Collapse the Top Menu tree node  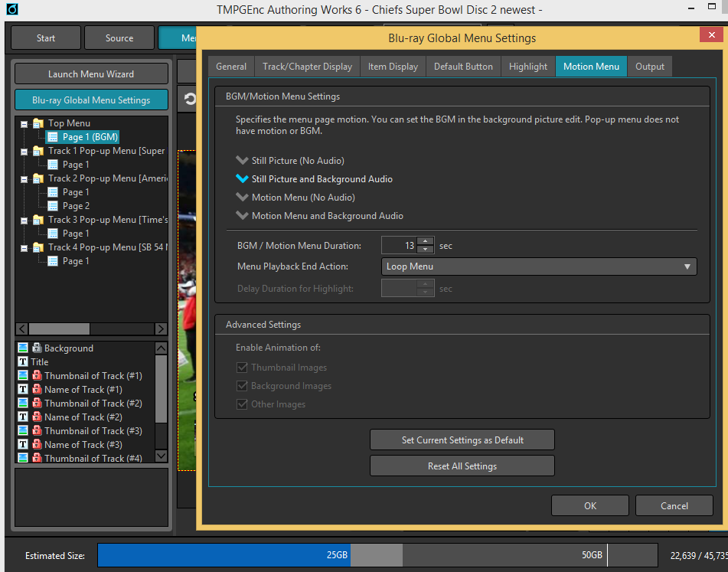click(24, 124)
